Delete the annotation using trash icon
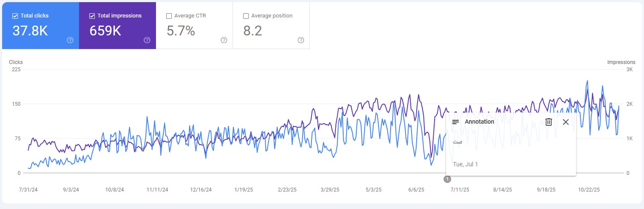644x209 pixels. 549,122
